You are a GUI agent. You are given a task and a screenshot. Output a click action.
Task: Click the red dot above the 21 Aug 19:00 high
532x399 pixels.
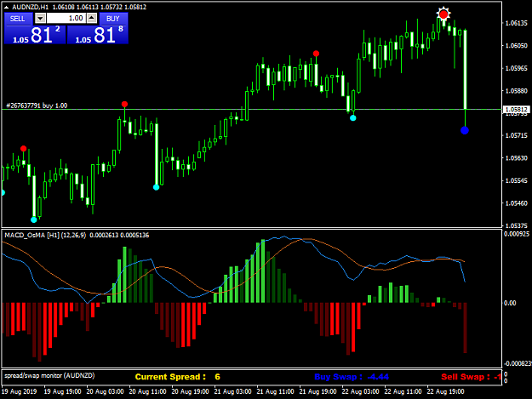click(x=316, y=54)
